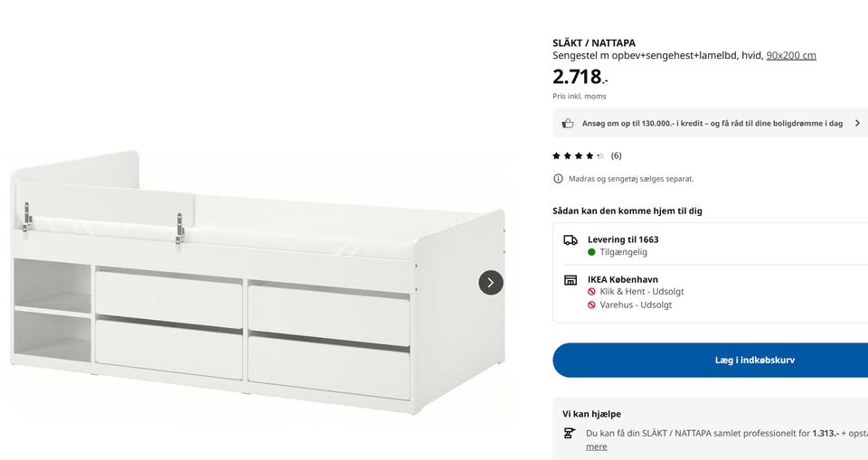Viewport: 868px width, 460px height.
Task: Open the credit application banner text
Action: [712, 124]
